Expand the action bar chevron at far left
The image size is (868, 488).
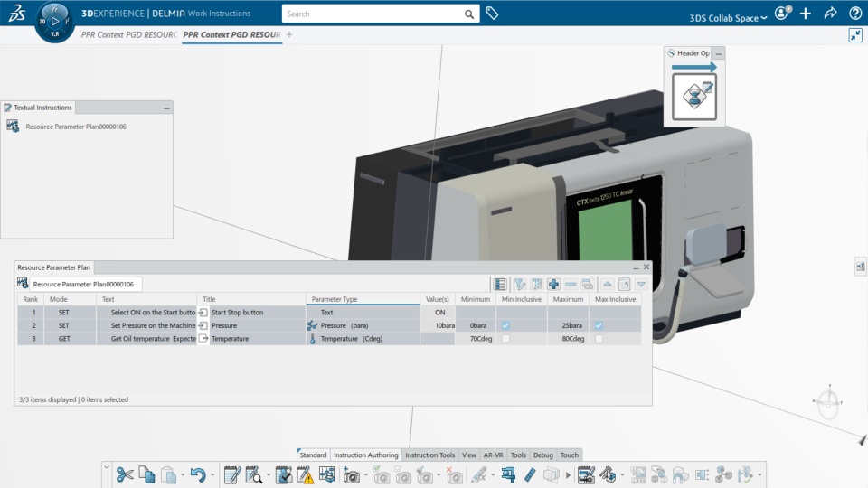point(107,468)
